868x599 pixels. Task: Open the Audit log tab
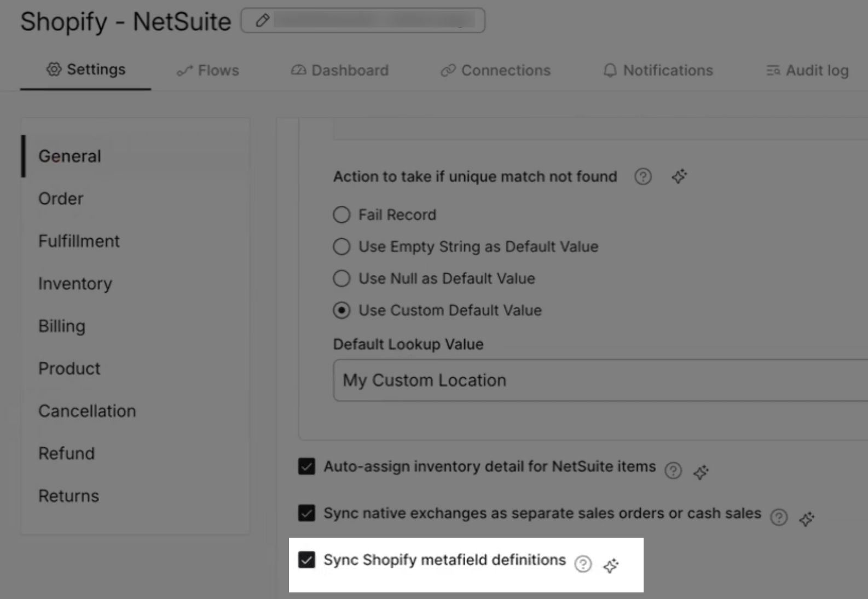[x=808, y=71]
